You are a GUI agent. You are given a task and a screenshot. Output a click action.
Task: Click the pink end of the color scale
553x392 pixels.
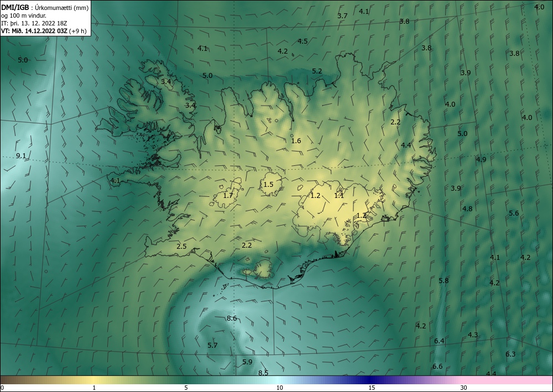pyautogui.click(x=508, y=380)
